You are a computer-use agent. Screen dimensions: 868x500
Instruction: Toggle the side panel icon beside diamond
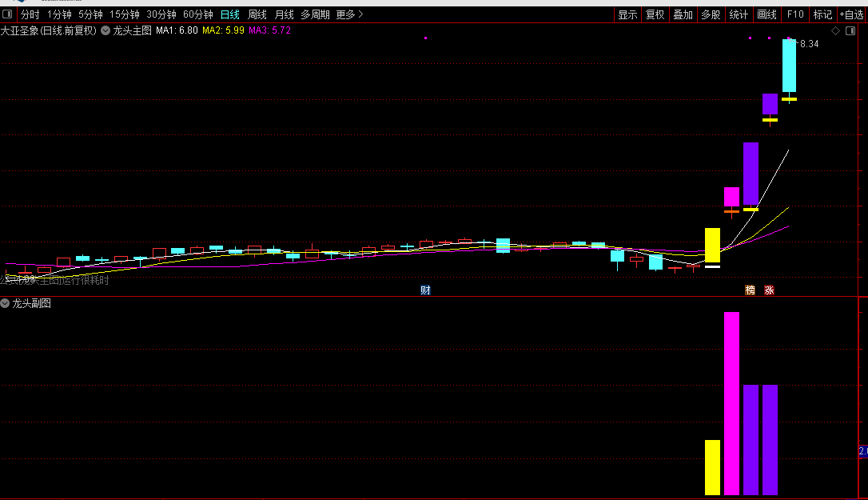click(x=851, y=31)
